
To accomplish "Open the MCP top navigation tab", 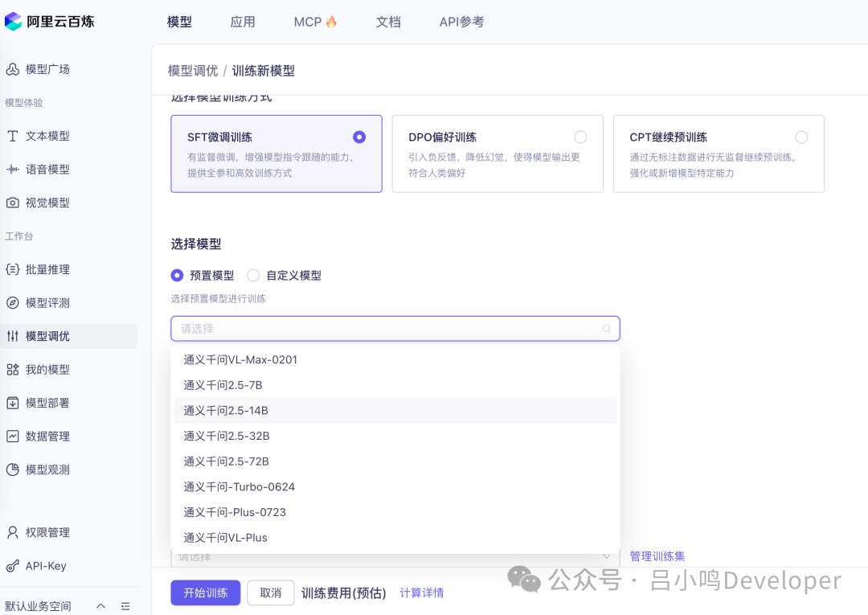I will pos(315,23).
